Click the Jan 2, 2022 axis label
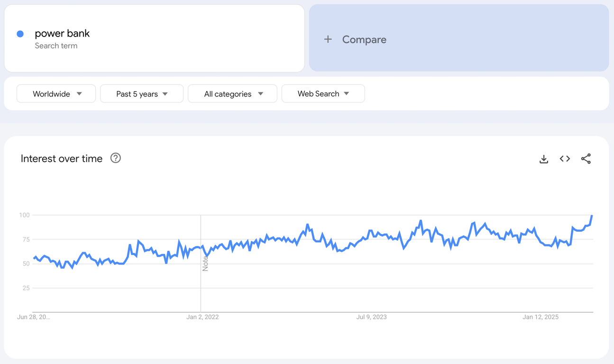 tap(202, 317)
